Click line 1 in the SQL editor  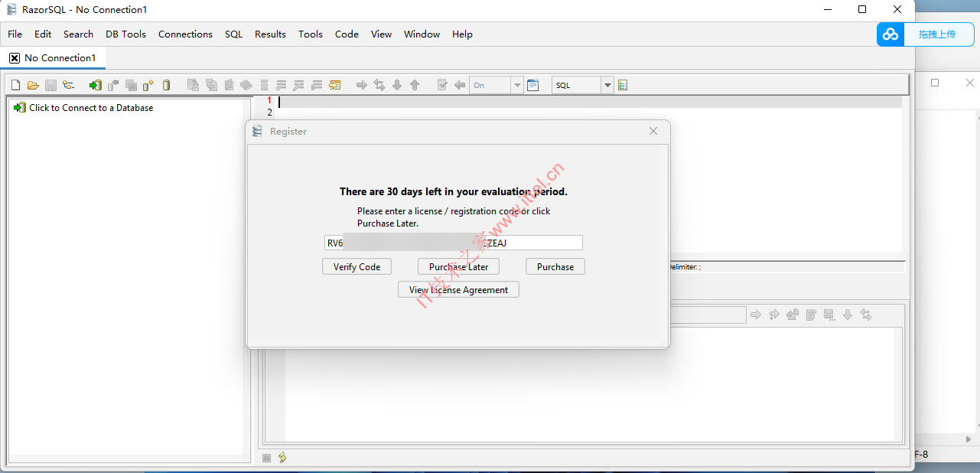point(589,101)
